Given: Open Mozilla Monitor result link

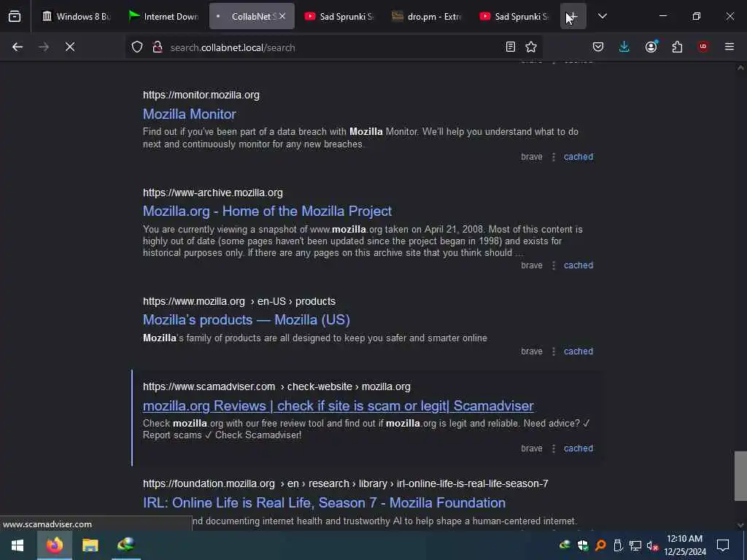Looking at the screenshot, I should point(190,114).
